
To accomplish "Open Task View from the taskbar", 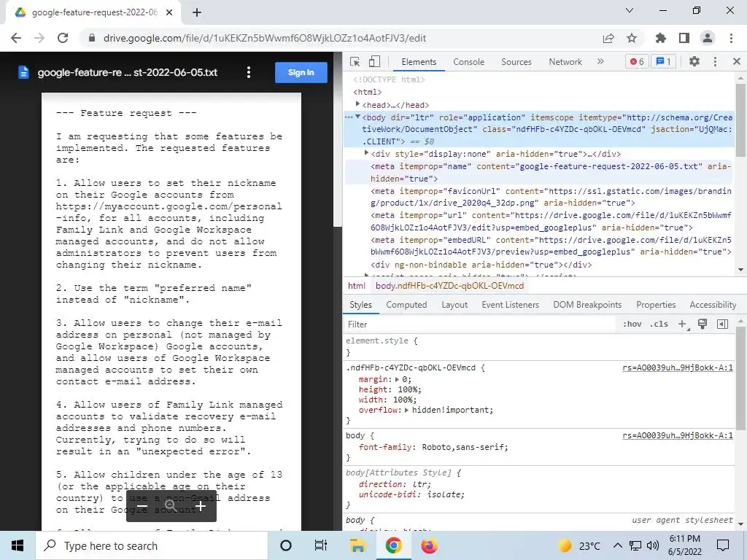I will (321, 545).
